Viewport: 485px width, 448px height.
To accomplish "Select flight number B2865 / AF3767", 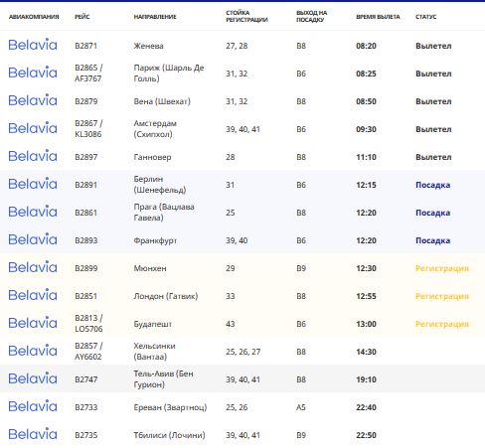I will 88,74.
